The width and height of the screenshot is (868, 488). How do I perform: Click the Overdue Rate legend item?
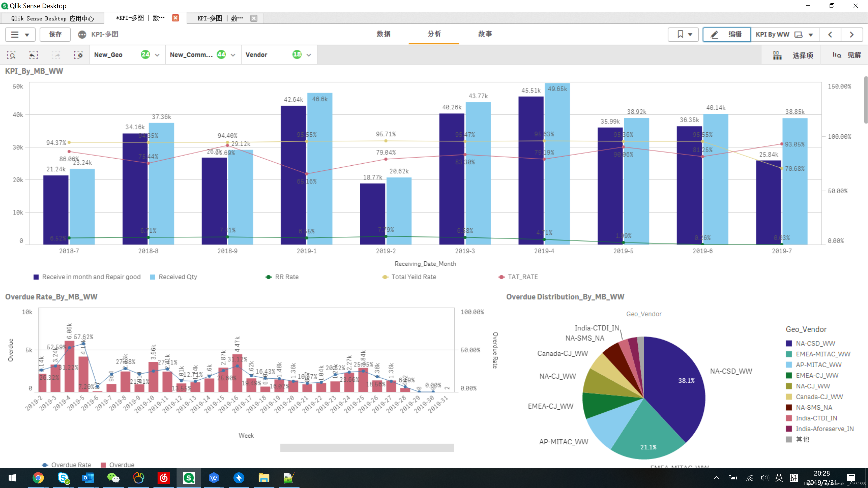(x=66, y=465)
